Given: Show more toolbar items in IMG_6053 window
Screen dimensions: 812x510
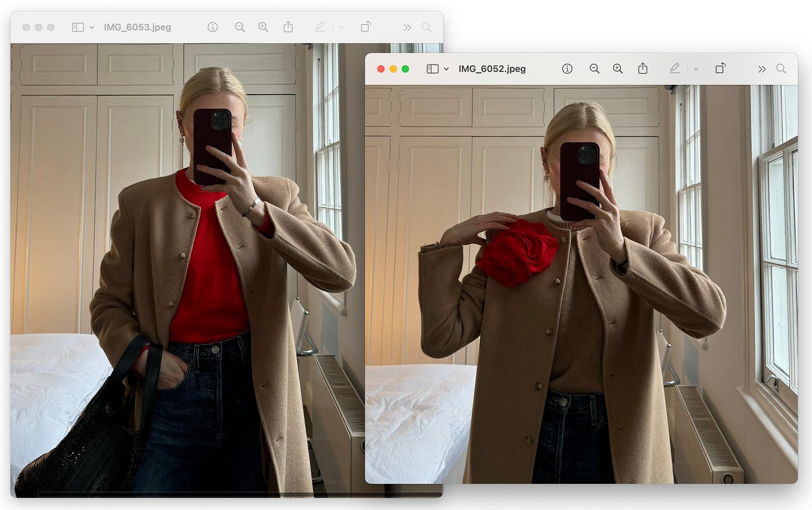Looking at the screenshot, I should (x=407, y=27).
